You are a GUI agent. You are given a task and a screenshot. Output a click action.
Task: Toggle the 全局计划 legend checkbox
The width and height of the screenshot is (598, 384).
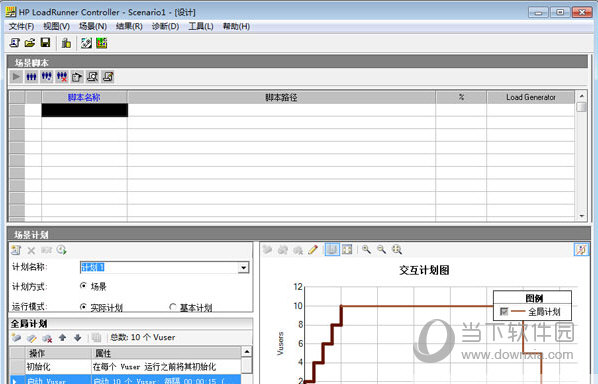pyautogui.click(x=504, y=312)
